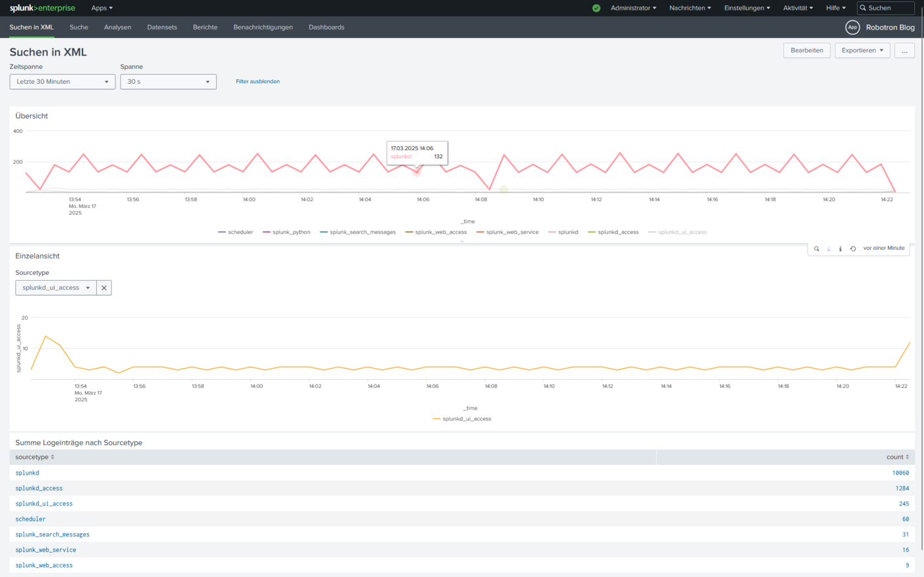Expand the Exportieren dropdown button
This screenshot has height=577, width=924.
click(x=862, y=50)
